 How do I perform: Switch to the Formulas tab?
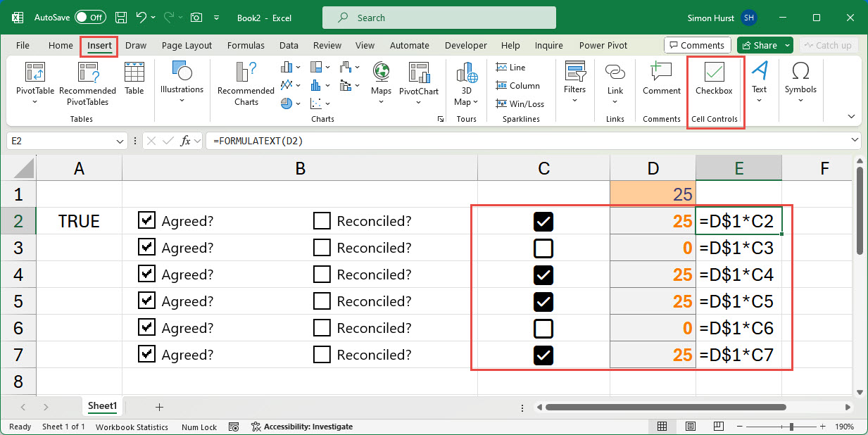[246, 45]
